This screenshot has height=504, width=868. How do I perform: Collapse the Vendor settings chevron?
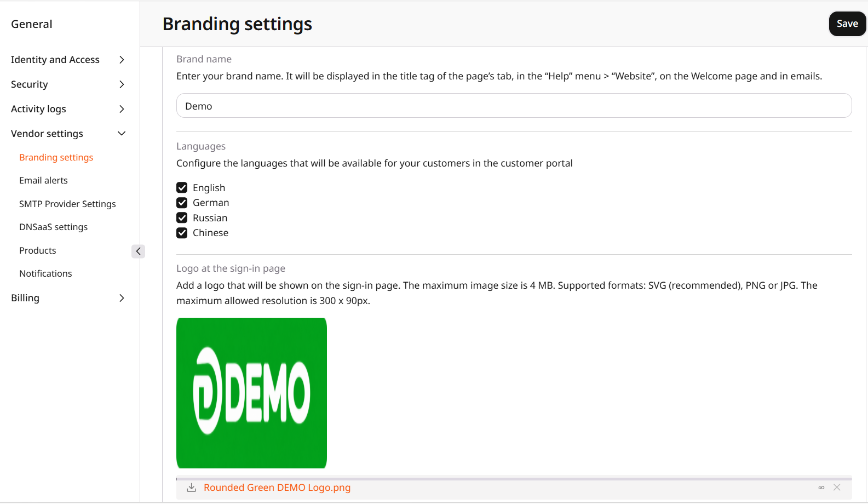(x=122, y=134)
